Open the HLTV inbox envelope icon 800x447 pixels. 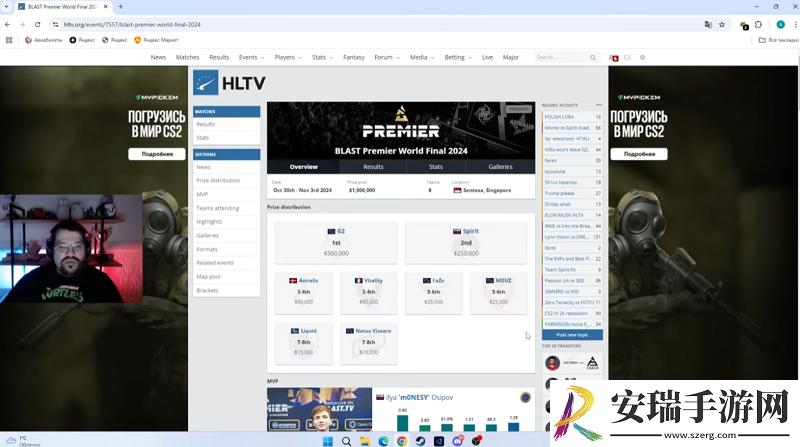click(x=627, y=58)
